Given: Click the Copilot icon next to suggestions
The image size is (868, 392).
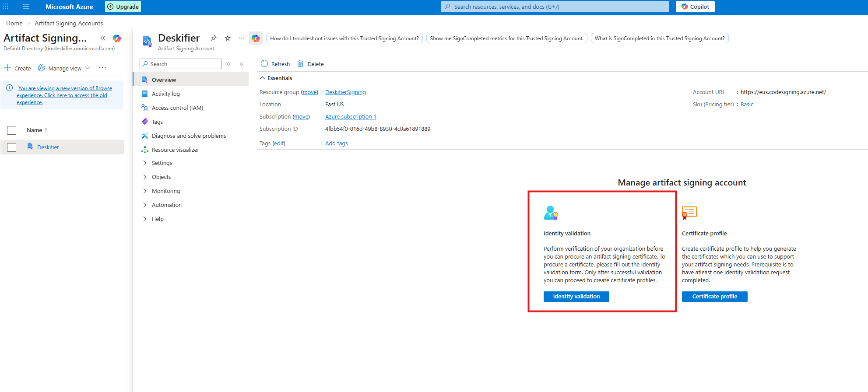Looking at the screenshot, I should pos(256,38).
